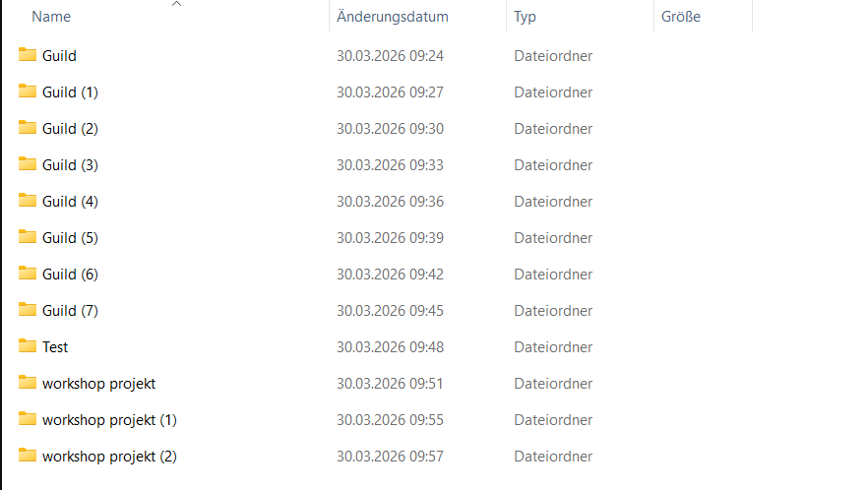
Task: Select the Guild (4) folder name
Action: tap(70, 202)
